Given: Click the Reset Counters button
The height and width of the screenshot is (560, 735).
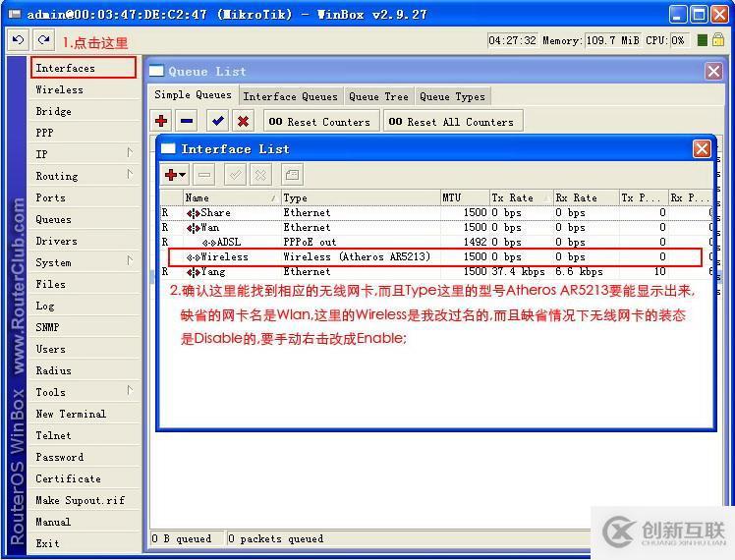Looking at the screenshot, I should 321,122.
